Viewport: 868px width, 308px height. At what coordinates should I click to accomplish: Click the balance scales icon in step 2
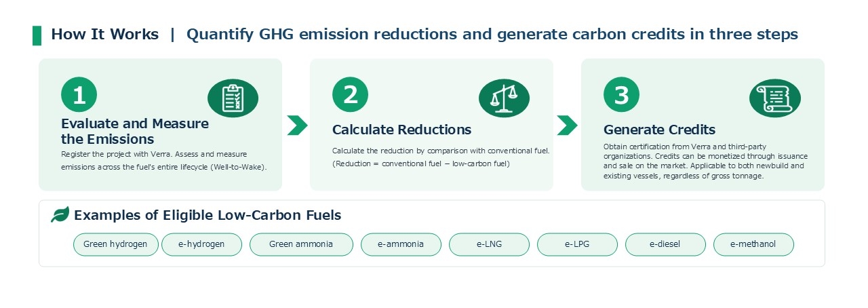tap(504, 98)
